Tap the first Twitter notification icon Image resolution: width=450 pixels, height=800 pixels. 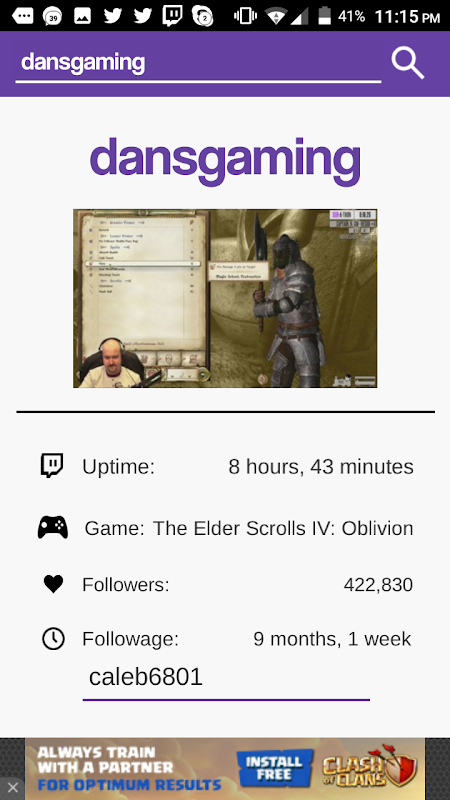click(112, 16)
